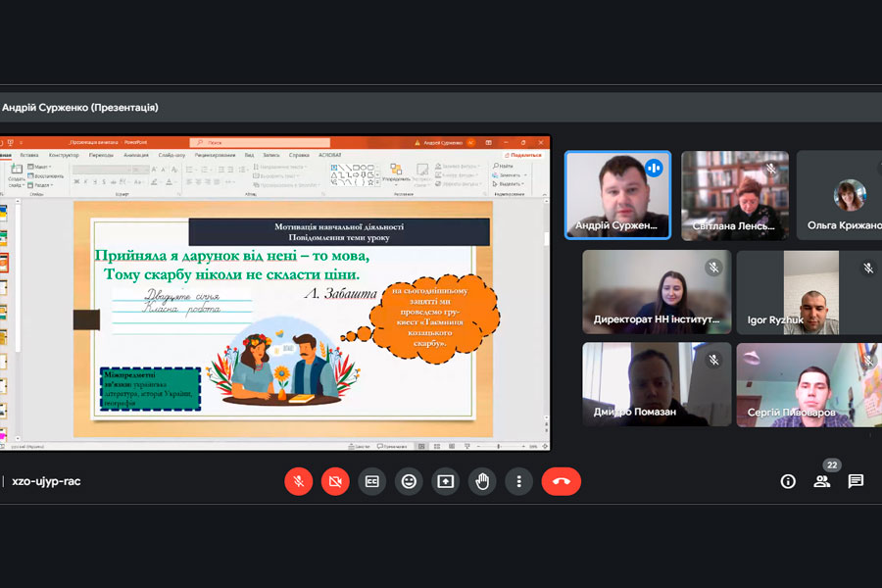
Task: Click the text highlight color swatch
Action: tap(154, 181)
